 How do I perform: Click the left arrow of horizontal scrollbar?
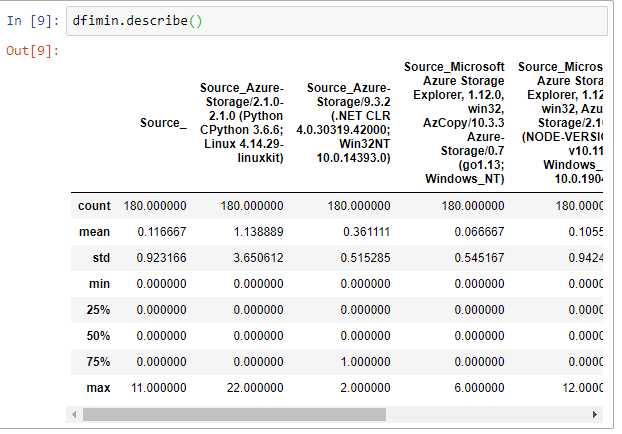tap(74, 415)
